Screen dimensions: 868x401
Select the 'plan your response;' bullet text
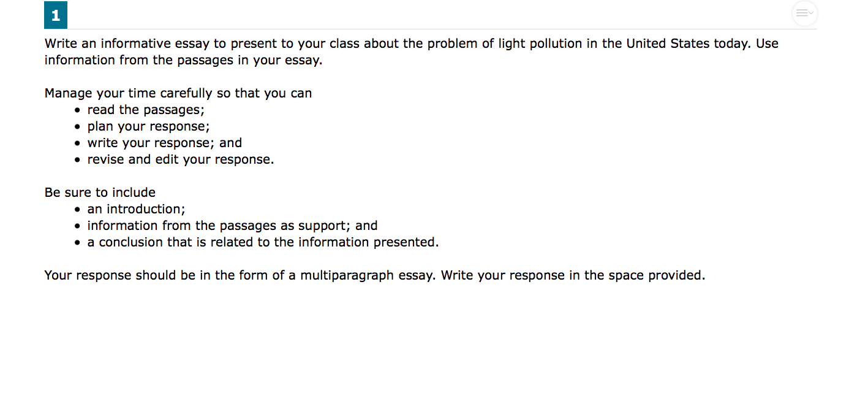point(148,126)
